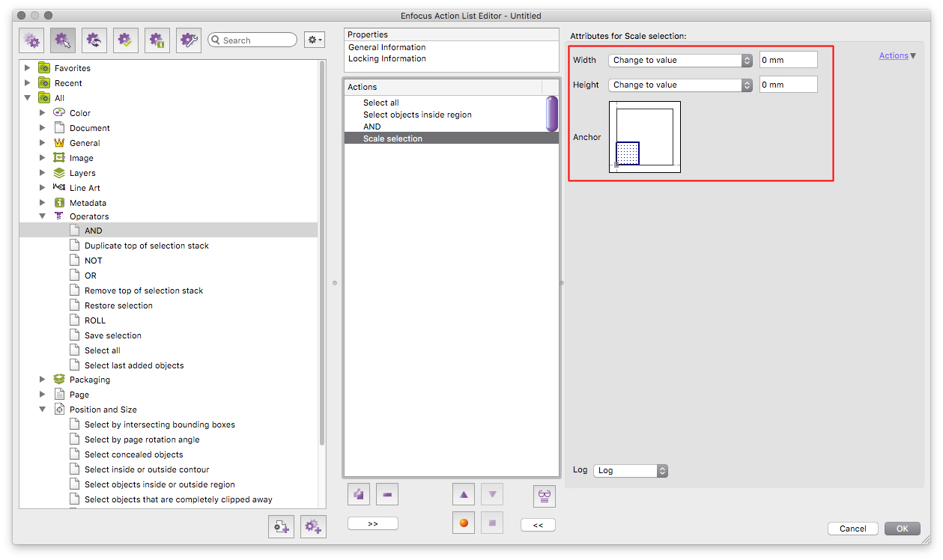Open the Width mode dropdown

click(x=680, y=60)
